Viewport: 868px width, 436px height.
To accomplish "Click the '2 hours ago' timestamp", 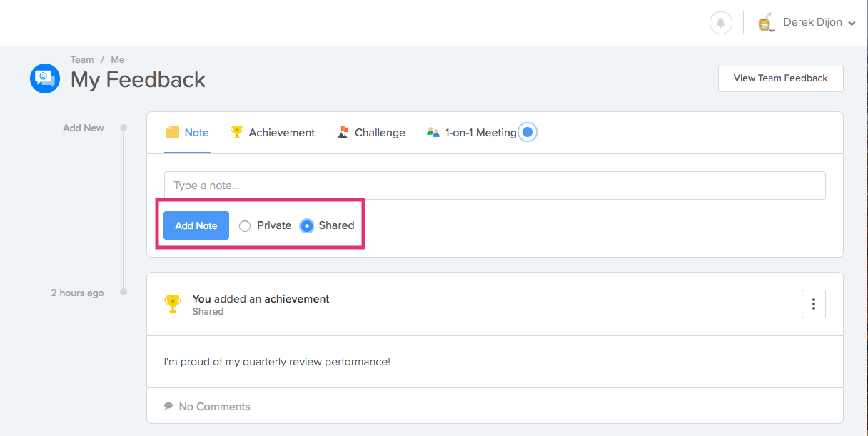I will tap(77, 293).
